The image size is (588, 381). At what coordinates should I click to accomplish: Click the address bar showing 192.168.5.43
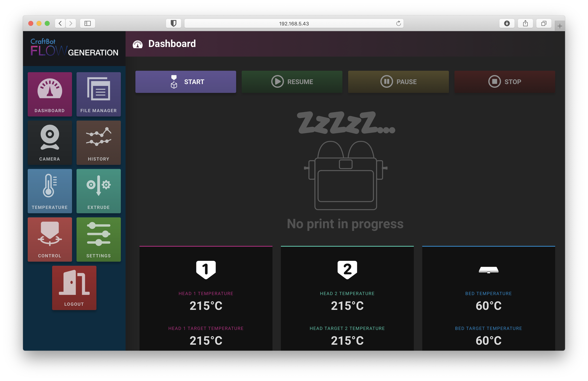294,23
